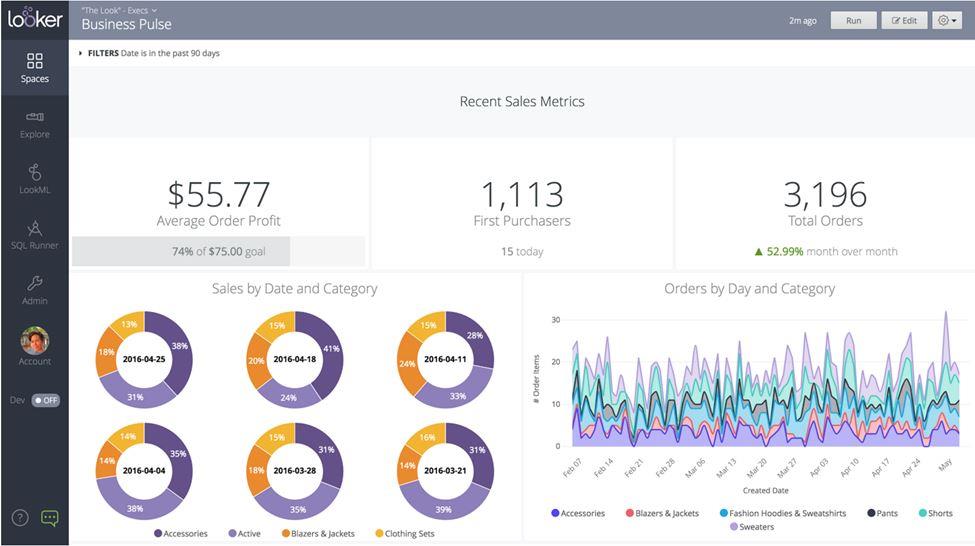Open the LookML icon in sidebar
This screenshot has width=975, height=546.
[x=34, y=173]
